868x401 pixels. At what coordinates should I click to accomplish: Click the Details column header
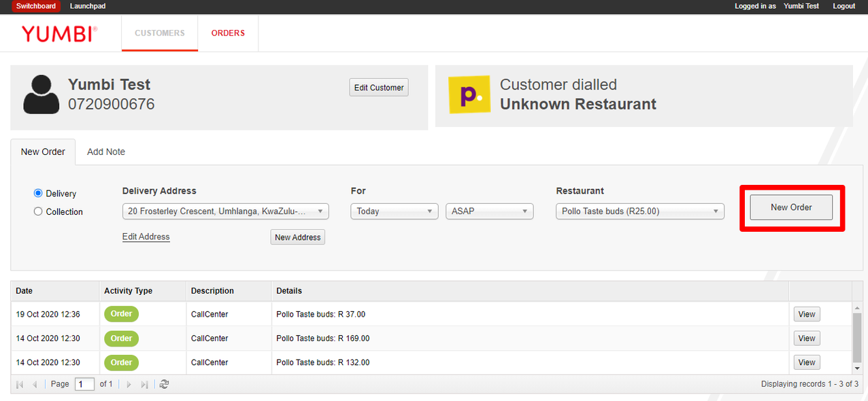530,291
